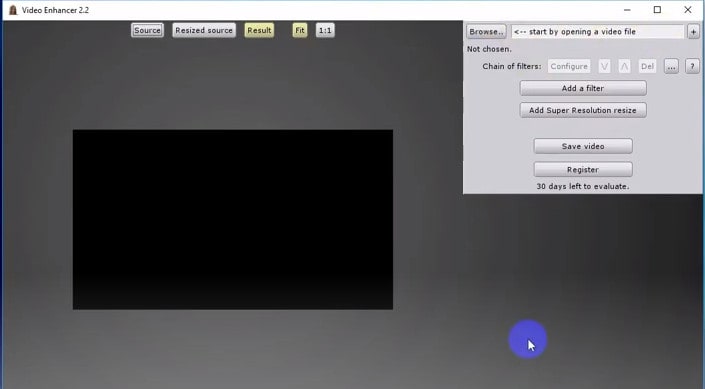Open the ellipsis options button
The image size is (705, 389).
(671, 66)
